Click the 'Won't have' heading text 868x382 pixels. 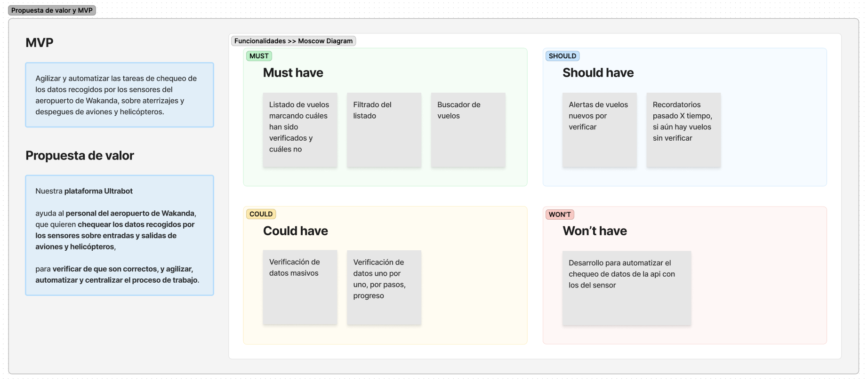(595, 231)
